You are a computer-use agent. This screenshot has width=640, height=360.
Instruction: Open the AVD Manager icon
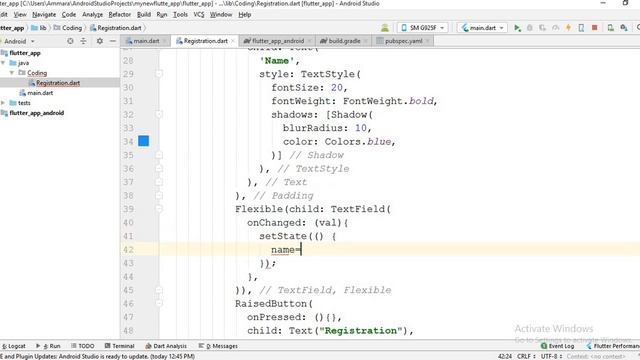(x=611, y=28)
